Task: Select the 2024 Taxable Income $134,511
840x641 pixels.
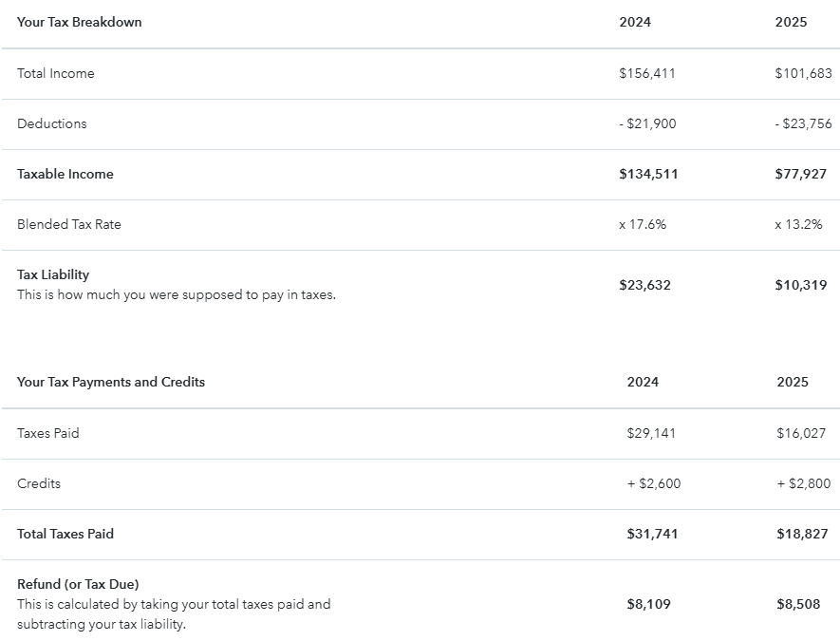Action: pyautogui.click(x=648, y=174)
